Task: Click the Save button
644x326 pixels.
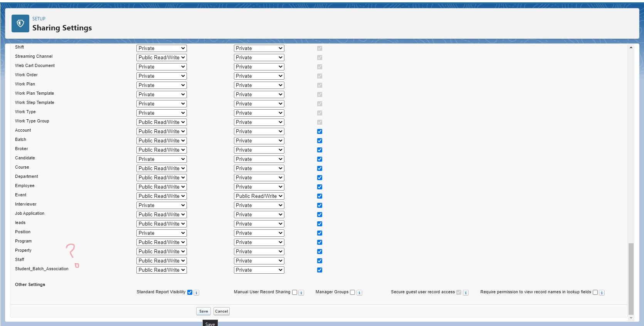Action: 203,311
